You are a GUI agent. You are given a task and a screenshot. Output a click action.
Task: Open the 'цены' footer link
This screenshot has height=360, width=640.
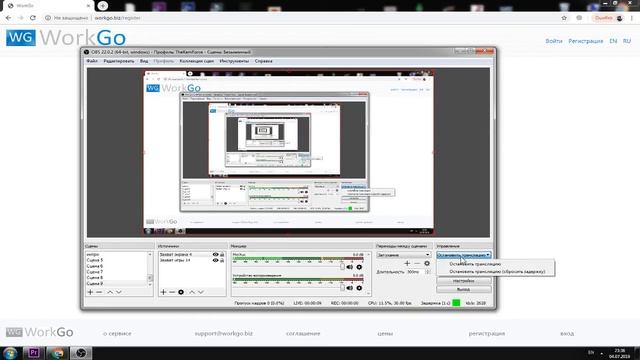click(x=385, y=333)
